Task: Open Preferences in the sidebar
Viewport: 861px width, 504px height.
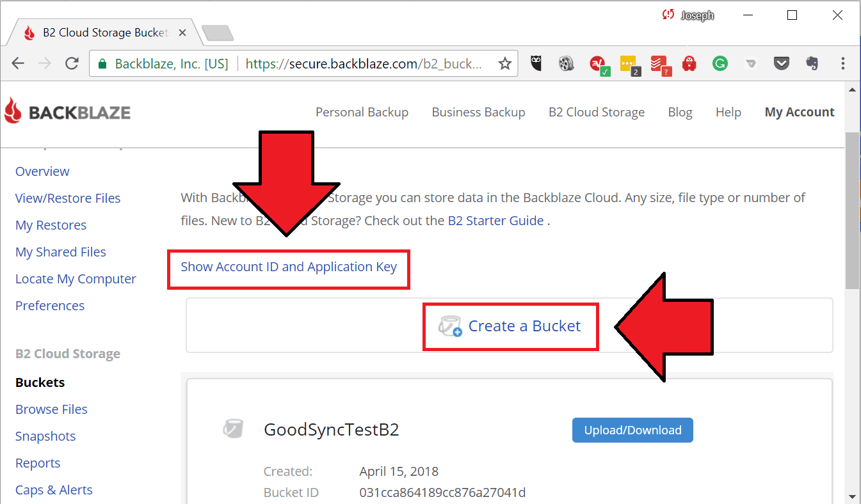Action: [x=50, y=306]
